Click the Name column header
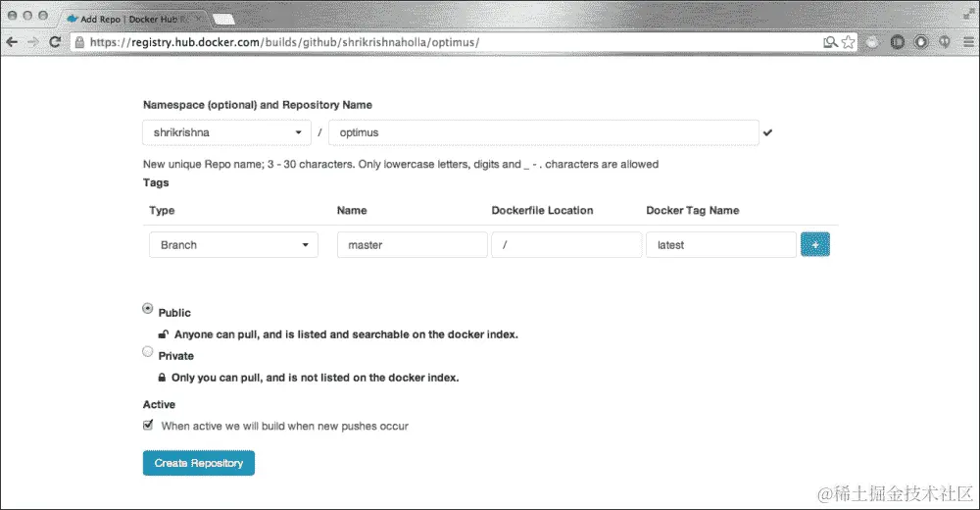Viewport: 980px width, 510px height. pos(351,210)
